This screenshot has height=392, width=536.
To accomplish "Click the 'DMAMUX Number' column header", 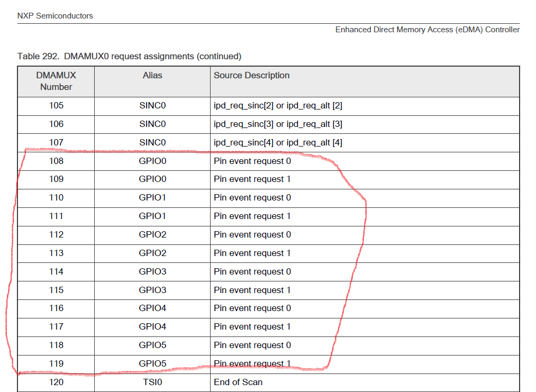I will pos(55,81).
